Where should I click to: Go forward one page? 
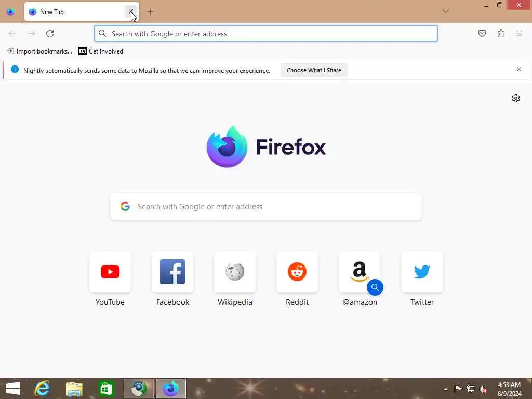click(31, 34)
